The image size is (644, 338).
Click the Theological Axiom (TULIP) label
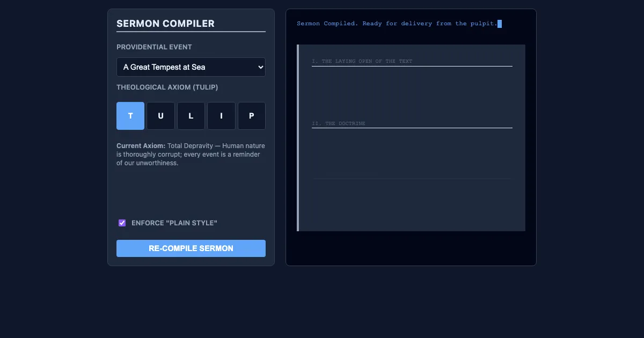167,87
